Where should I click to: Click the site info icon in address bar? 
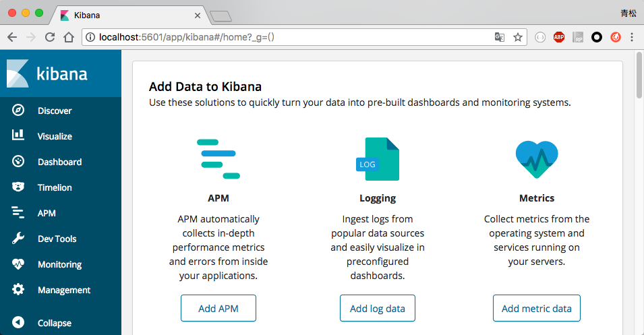click(x=90, y=37)
